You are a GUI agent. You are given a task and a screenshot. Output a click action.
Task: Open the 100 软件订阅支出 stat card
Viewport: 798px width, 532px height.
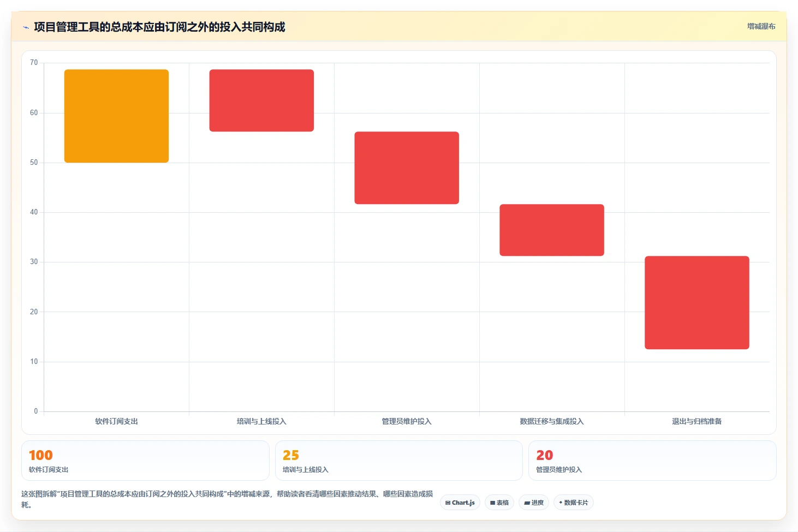pos(145,461)
